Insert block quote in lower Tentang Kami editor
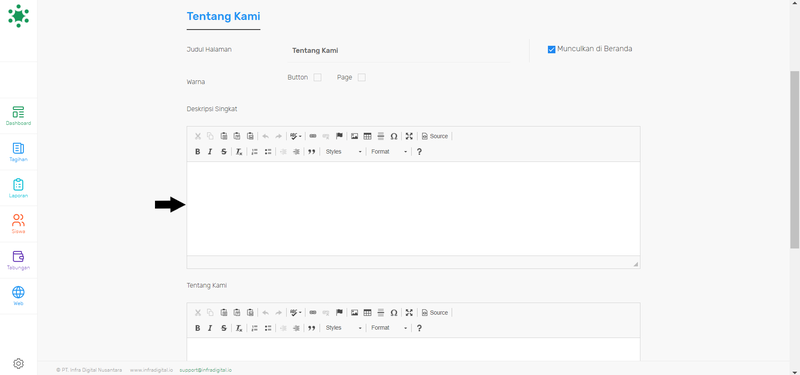800x375 pixels. pyautogui.click(x=312, y=328)
